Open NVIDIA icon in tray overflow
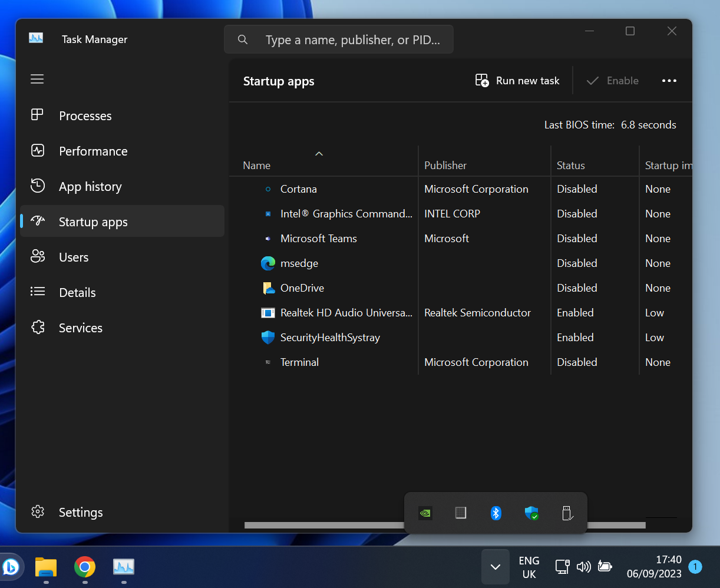This screenshot has height=588, width=720. (425, 513)
